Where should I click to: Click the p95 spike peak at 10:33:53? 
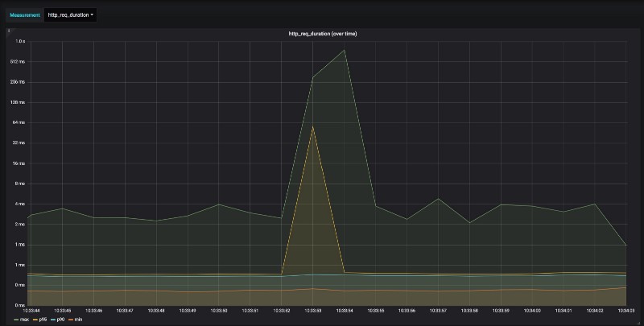point(312,126)
